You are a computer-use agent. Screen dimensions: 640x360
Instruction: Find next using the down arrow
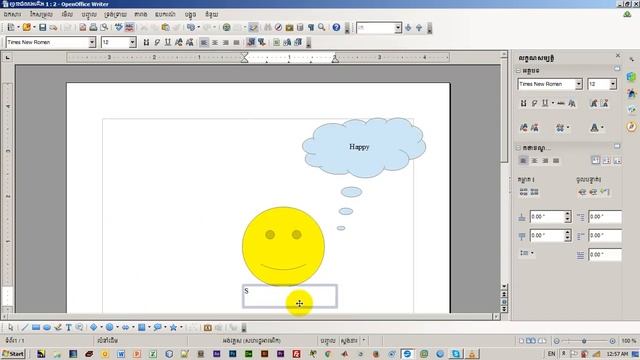coord(408,28)
